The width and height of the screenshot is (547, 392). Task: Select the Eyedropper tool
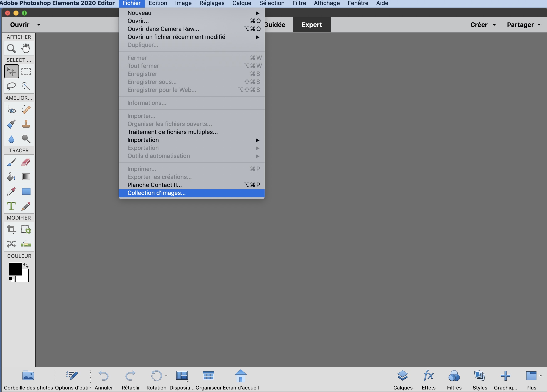[11, 191]
